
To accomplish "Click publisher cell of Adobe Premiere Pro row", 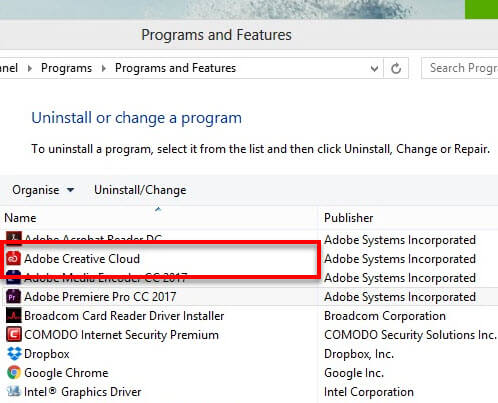I will (x=400, y=297).
